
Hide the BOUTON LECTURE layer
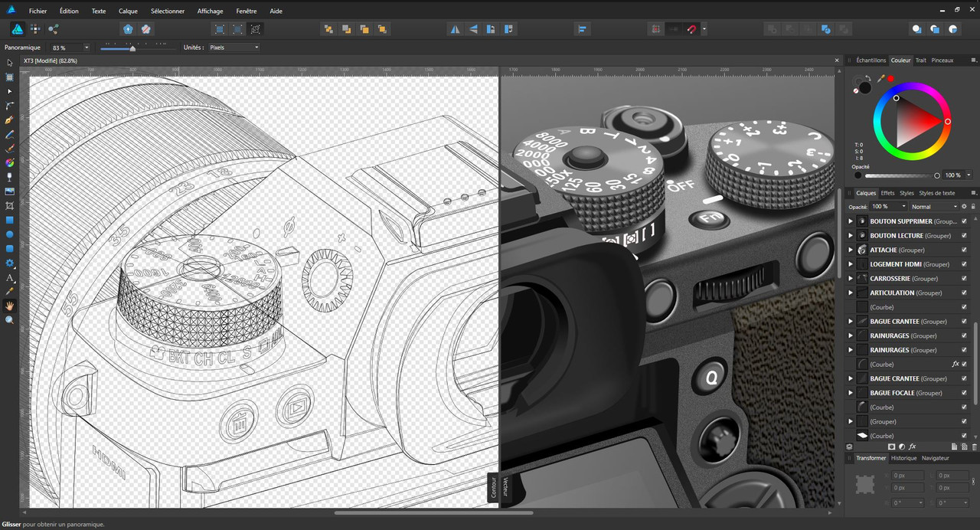[964, 235]
